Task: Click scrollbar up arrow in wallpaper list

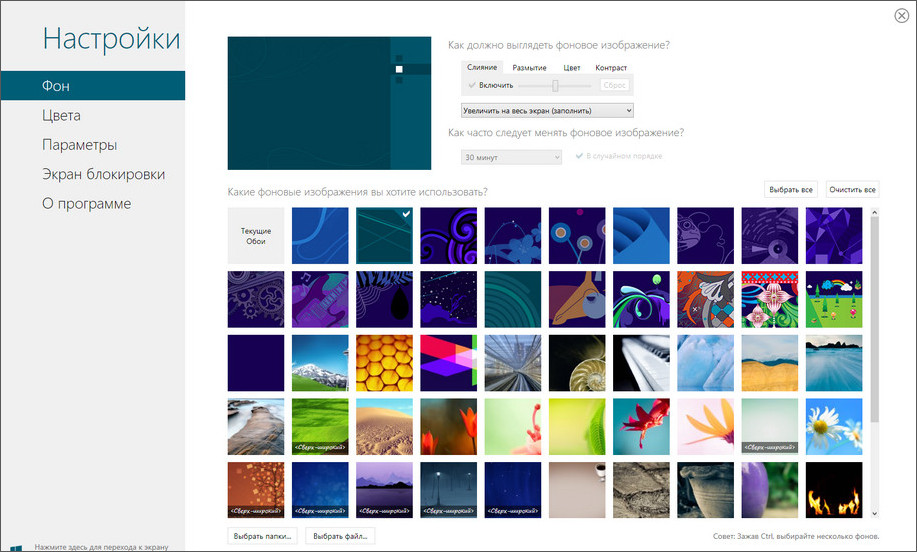Action: [x=874, y=213]
